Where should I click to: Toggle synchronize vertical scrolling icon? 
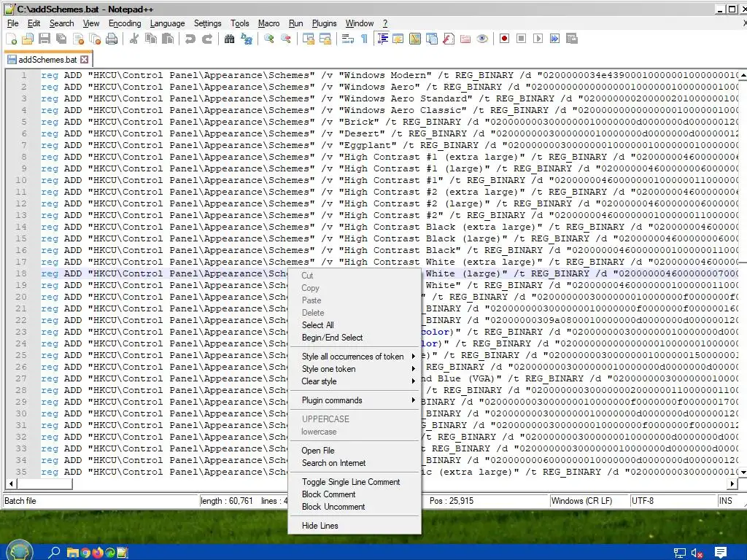pyautogui.click(x=309, y=39)
